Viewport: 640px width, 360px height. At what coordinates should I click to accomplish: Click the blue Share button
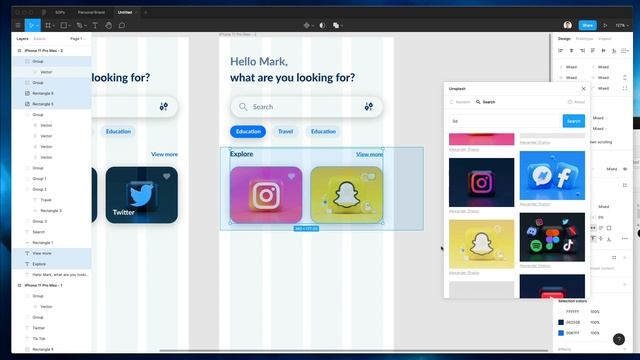pos(587,25)
